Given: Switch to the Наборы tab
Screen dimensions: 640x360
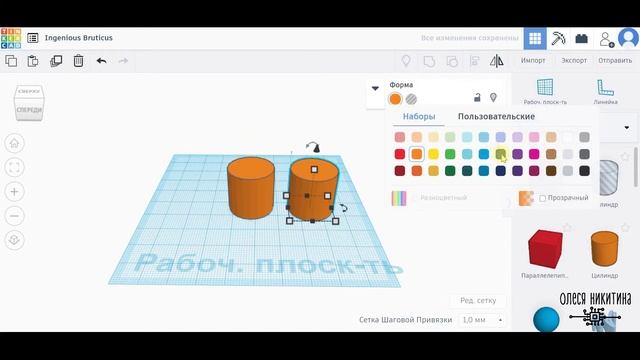Looking at the screenshot, I should tap(419, 117).
